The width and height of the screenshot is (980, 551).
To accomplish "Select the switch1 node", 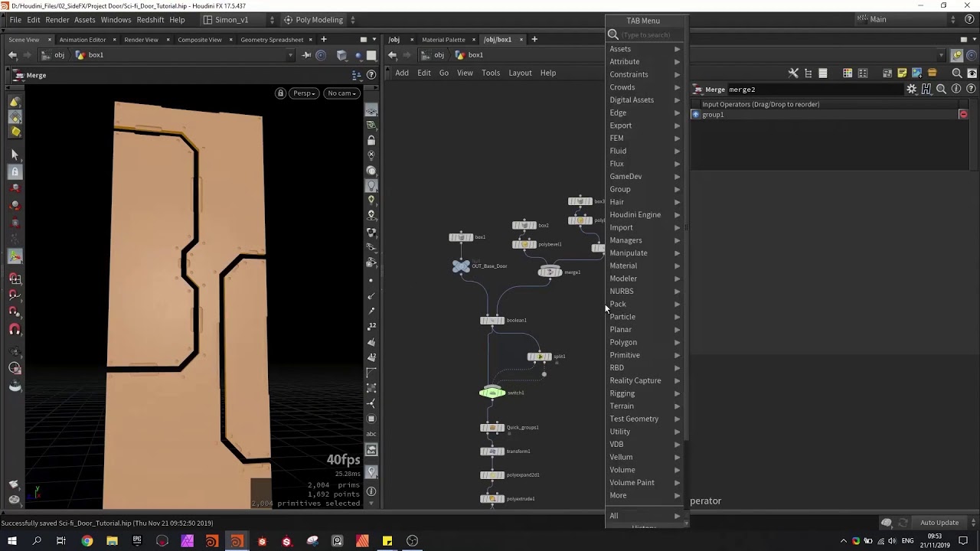I will [x=492, y=393].
